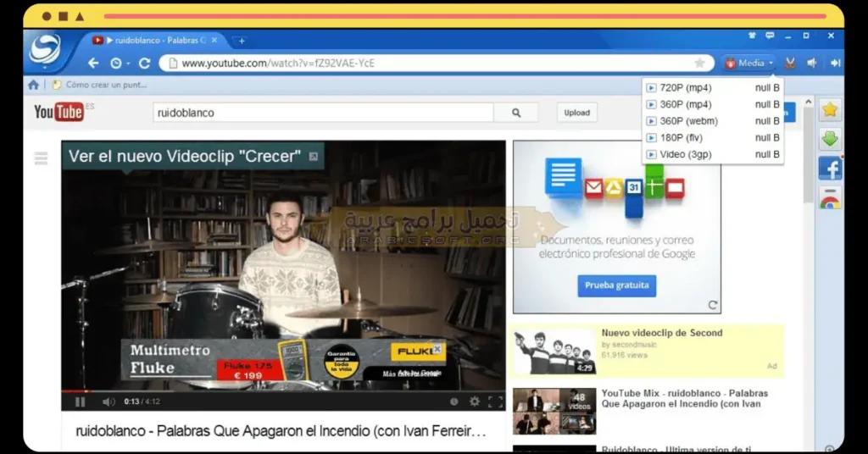Viewport: 868px width, 454px height.
Task: Select Video (3gp) download option
Action: (713, 154)
